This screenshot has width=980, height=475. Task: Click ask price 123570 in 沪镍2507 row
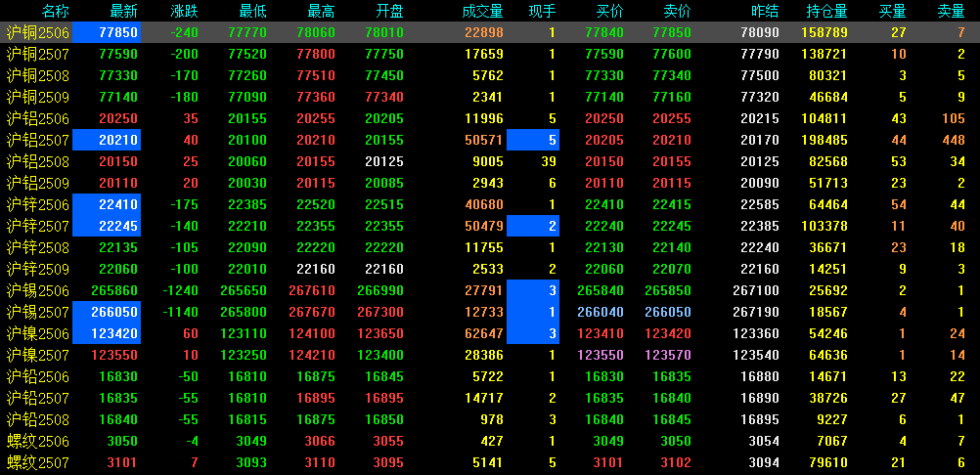[668, 356]
